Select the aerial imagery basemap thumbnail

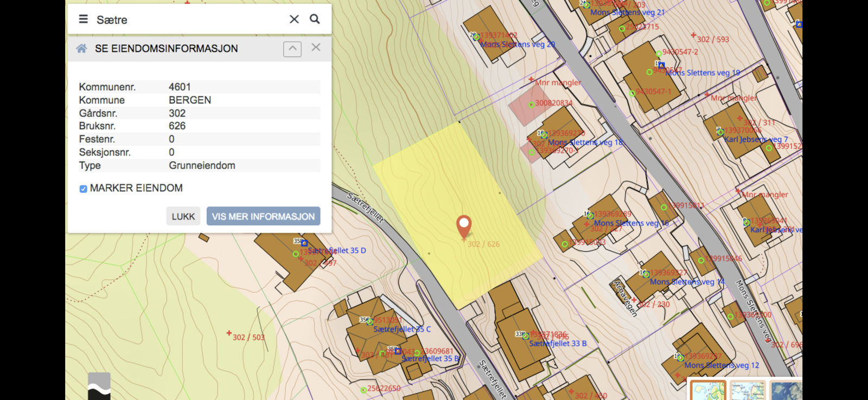pyautogui.click(x=786, y=390)
